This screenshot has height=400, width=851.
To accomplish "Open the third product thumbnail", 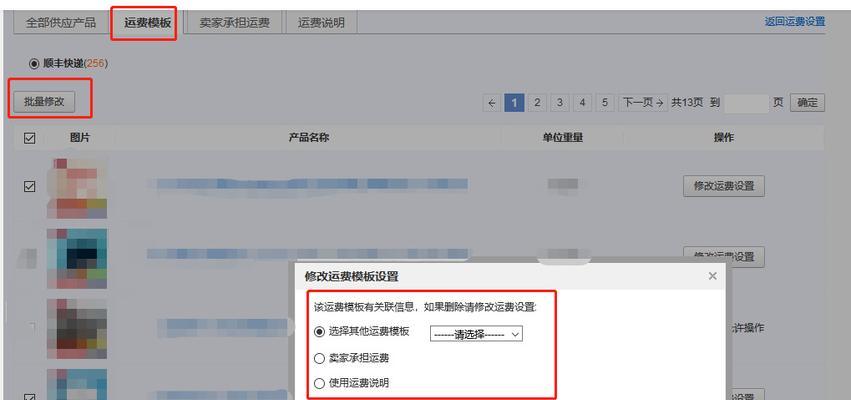I will (77, 329).
